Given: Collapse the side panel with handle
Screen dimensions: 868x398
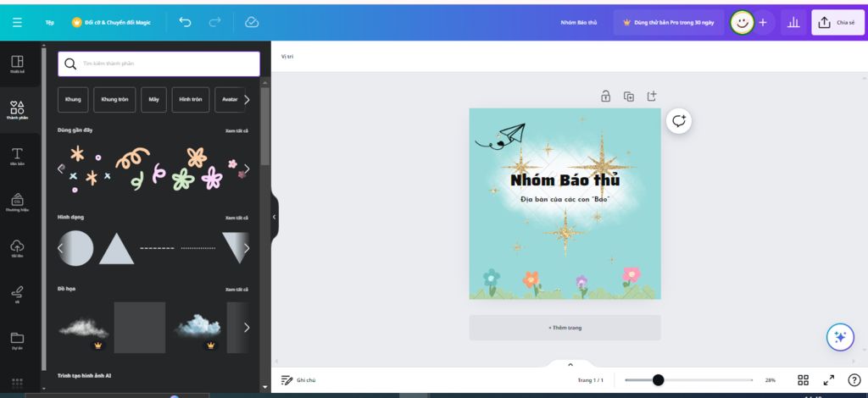Looking at the screenshot, I should (x=274, y=218).
